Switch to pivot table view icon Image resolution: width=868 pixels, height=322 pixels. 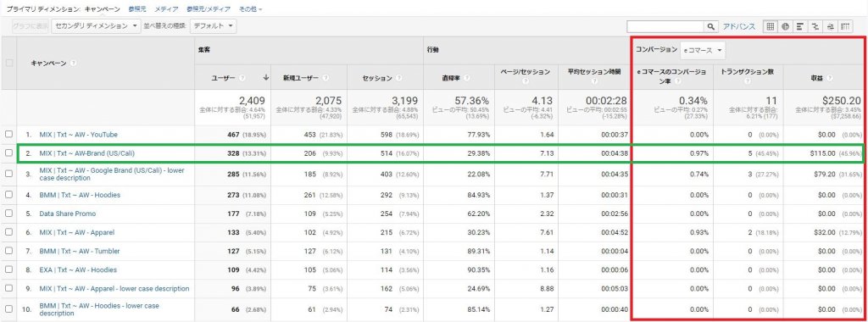[x=845, y=26]
